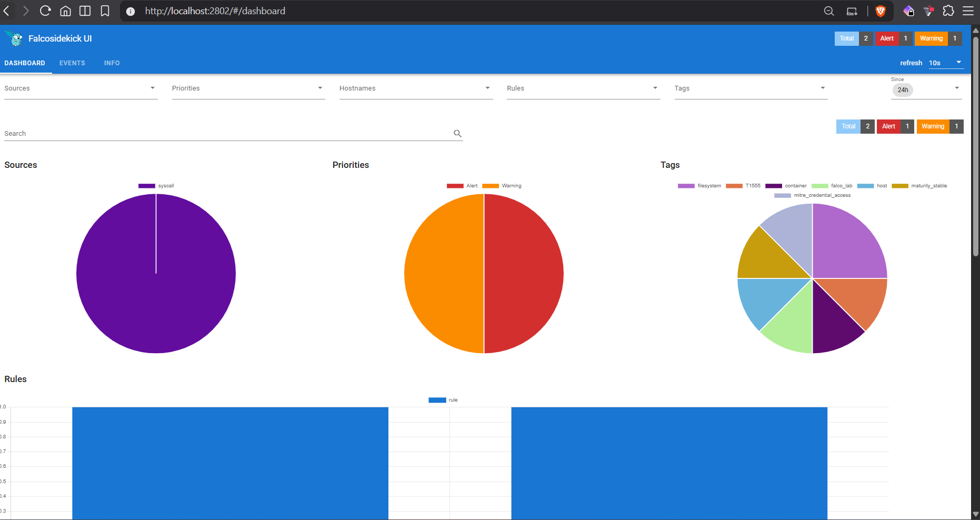Click the browser forward arrow

[x=26, y=11]
